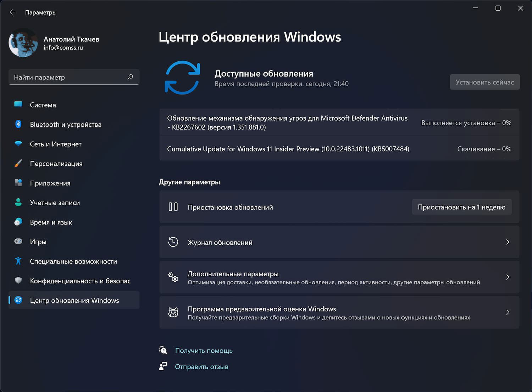The width and height of the screenshot is (532, 392).
Task: Click the gear icon for Дополнительные параметры
Action: click(x=173, y=278)
